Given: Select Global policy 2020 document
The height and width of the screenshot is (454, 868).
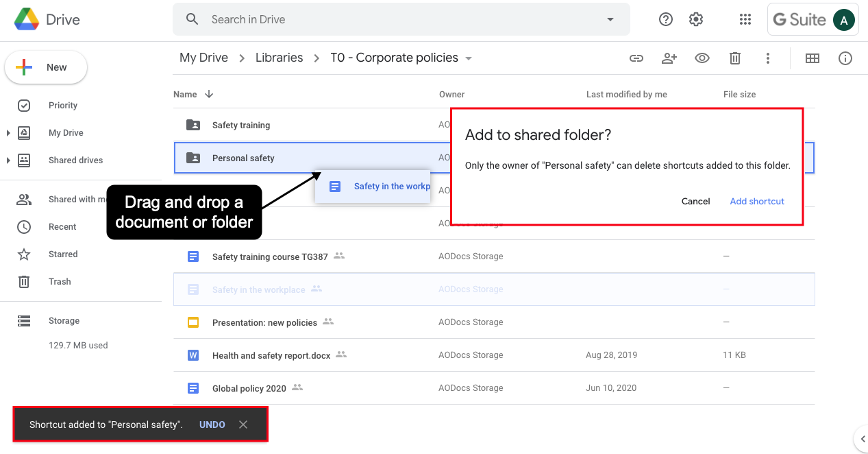Looking at the screenshot, I should (494, 388).
